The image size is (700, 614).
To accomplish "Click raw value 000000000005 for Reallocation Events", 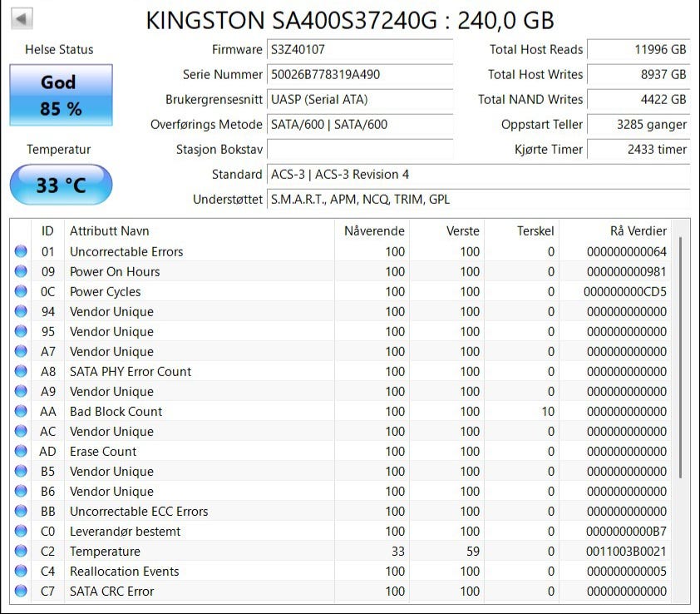I will tap(626, 571).
